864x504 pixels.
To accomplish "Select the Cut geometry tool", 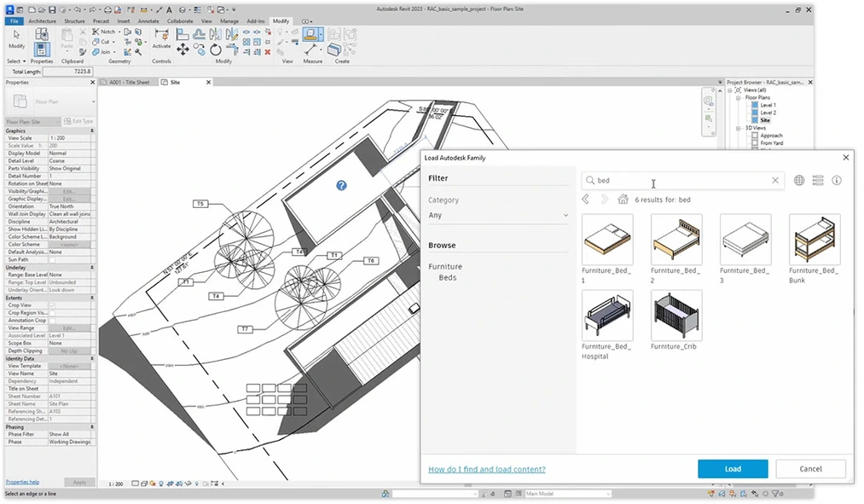I will 104,41.
